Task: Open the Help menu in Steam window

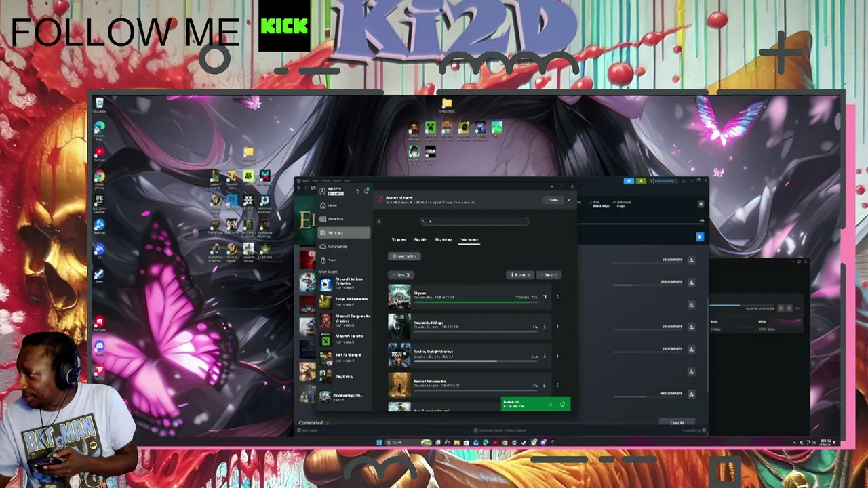Action: click(x=347, y=181)
